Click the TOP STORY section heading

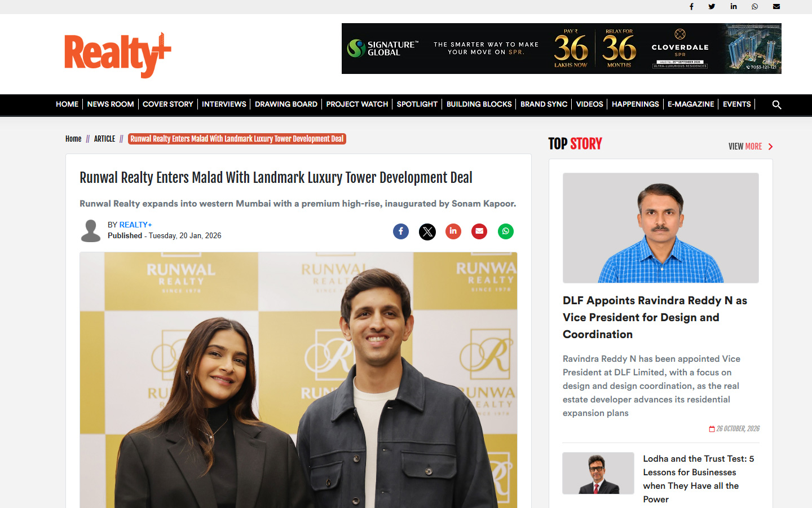point(575,144)
